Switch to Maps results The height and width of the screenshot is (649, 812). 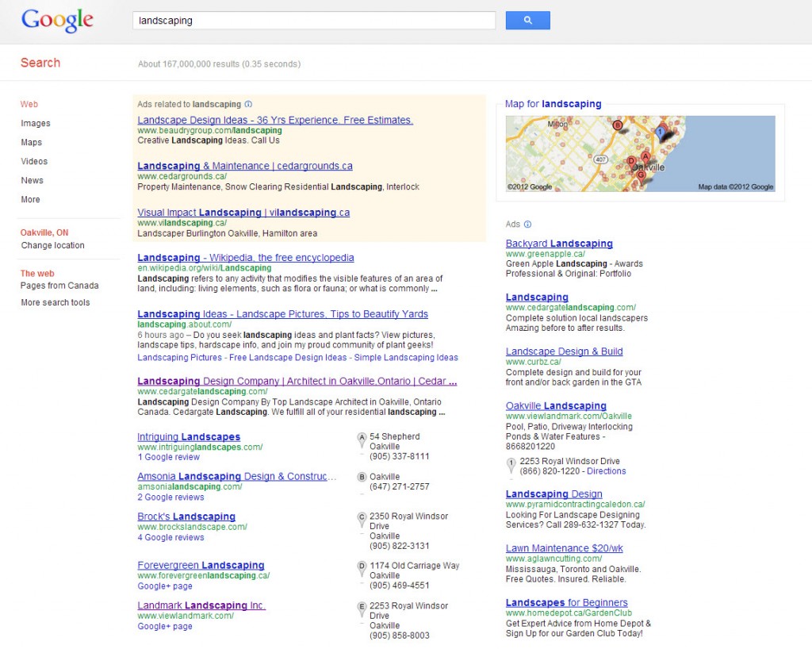point(31,143)
